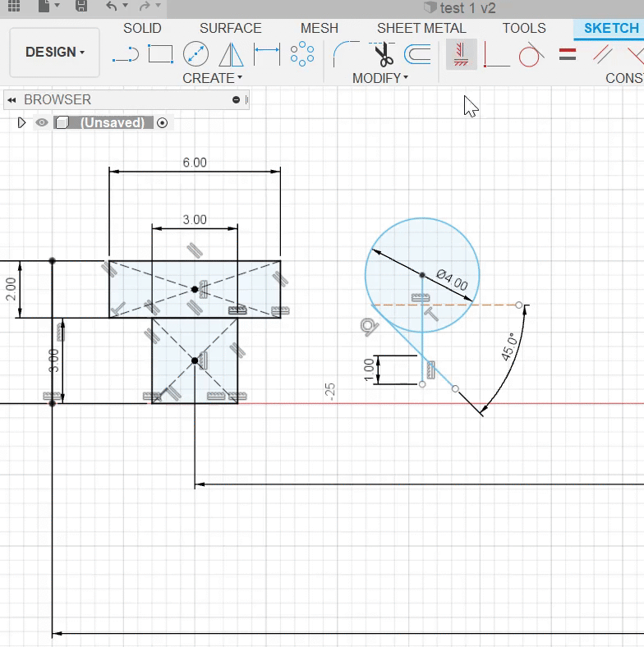Open the data panel grid icon

tap(14, 6)
